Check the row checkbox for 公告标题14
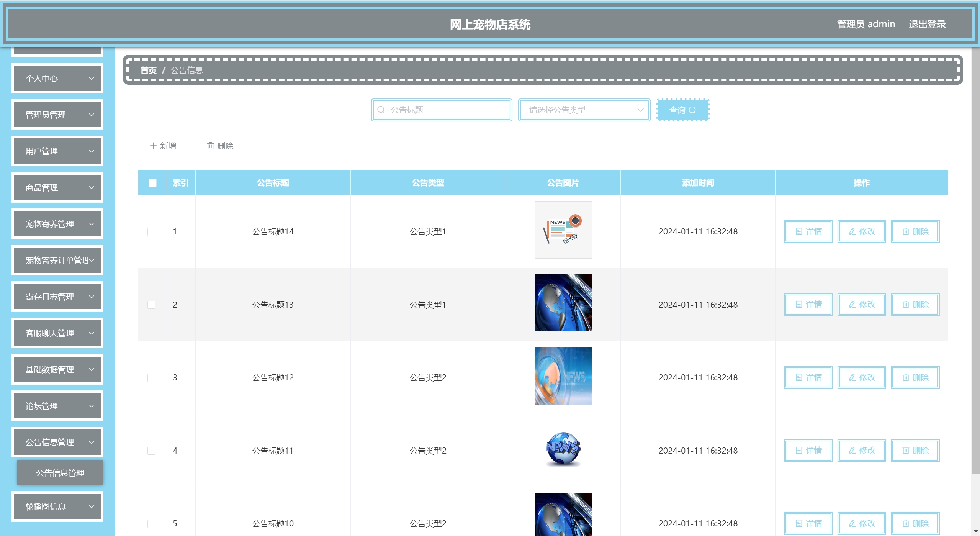This screenshot has height=536, width=980. [152, 232]
